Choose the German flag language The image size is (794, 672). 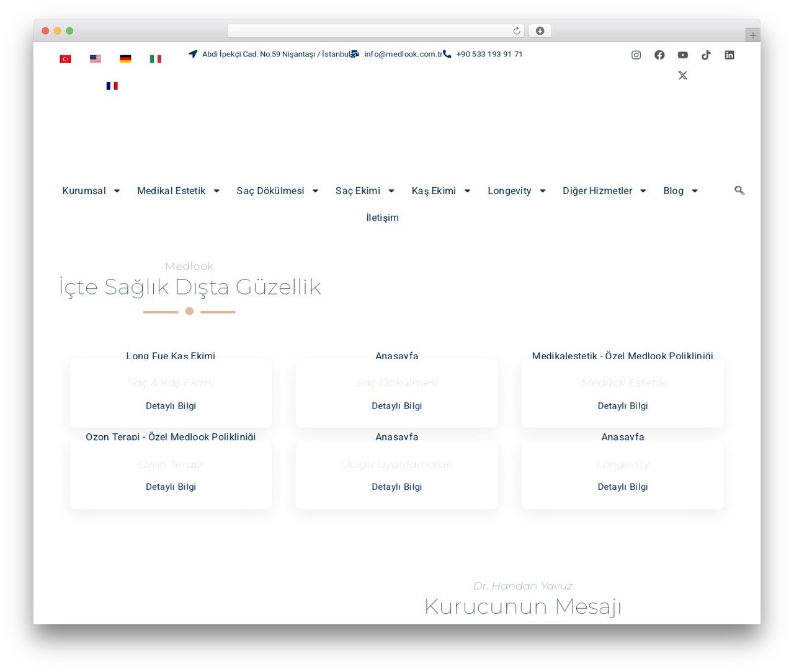coord(125,59)
